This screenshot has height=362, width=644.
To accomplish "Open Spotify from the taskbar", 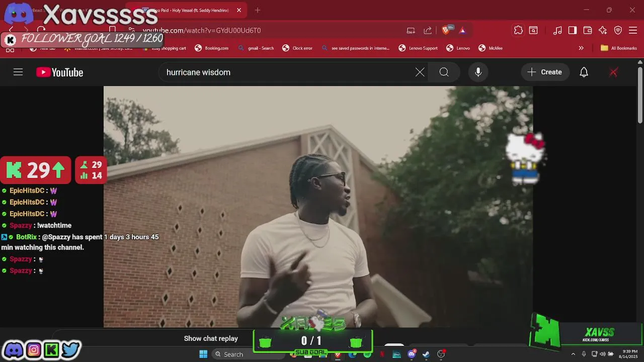I will [367, 354].
